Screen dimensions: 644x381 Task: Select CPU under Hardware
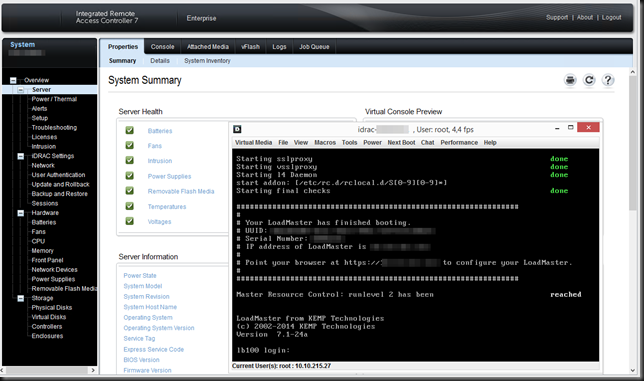click(38, 241)
